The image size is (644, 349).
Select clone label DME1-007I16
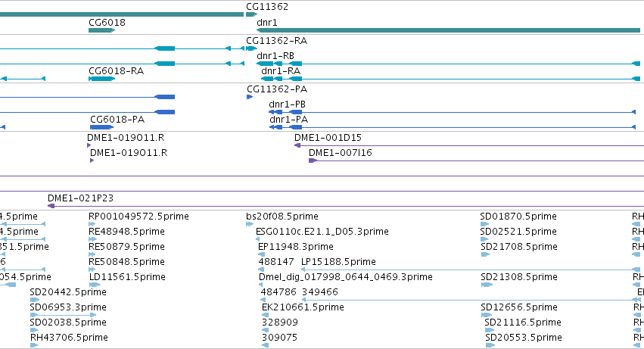click(340, 152)
